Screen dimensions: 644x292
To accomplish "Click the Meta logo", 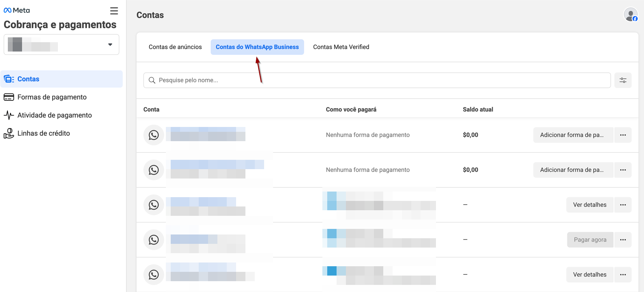I will click(x=16, y=10).
